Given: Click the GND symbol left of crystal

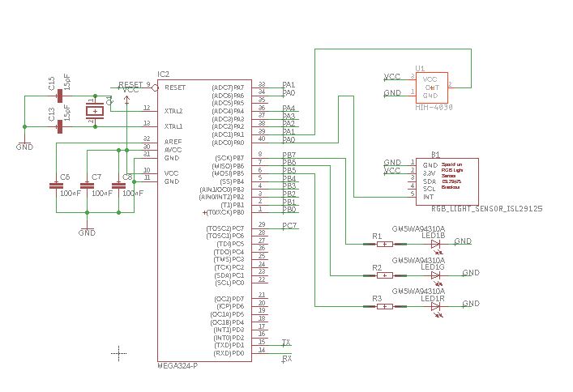Looking at the screenshot, I should pyautogui.click(x=24, y=145).
